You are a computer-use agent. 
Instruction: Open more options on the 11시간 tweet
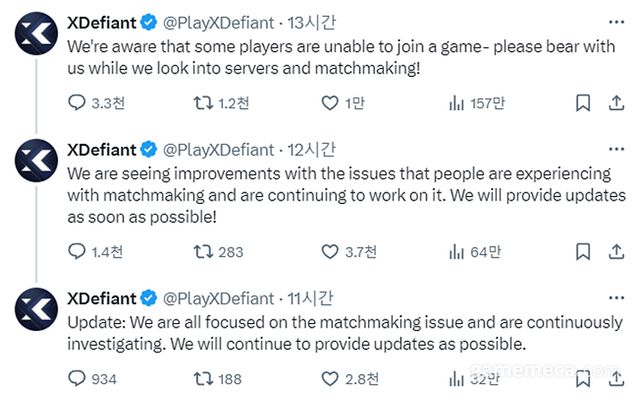[x=616, y=298]
